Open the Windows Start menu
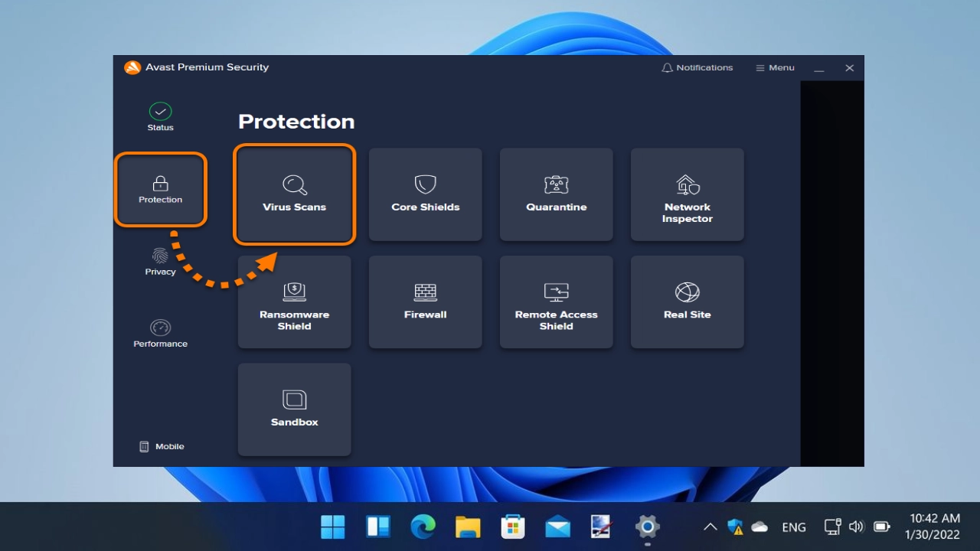The width and height of the screenshot is (980, 551). 333,527
